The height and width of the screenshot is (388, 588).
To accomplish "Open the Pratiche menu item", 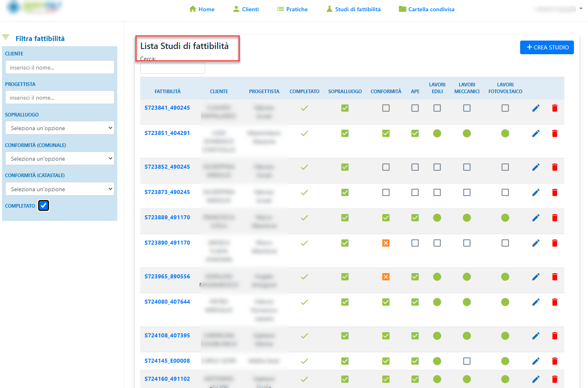I will tap(292, 9).
